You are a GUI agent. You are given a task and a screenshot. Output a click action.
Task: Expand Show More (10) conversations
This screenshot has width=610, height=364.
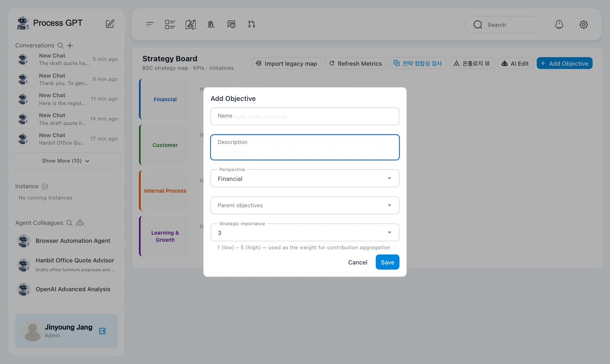(x=66, y=161)
